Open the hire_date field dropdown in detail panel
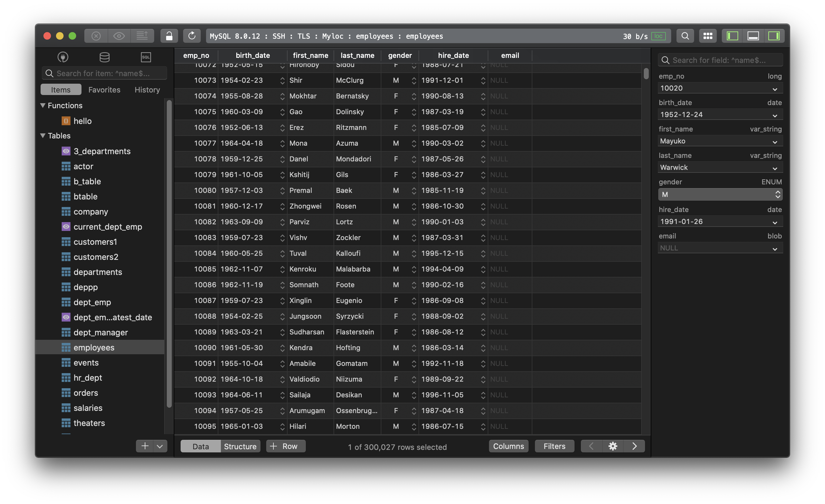825x504 pixels. pos(774,221)
